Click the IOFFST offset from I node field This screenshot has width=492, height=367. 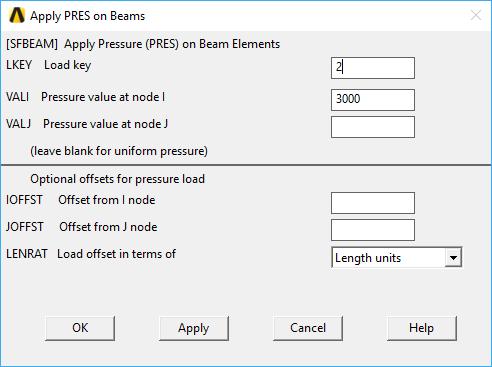click(373, 203)
